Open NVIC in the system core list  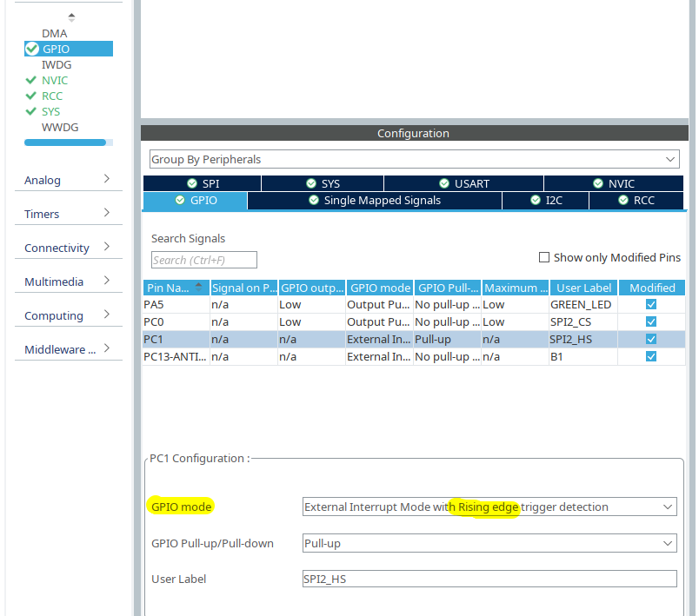click(x=55, y=80)
